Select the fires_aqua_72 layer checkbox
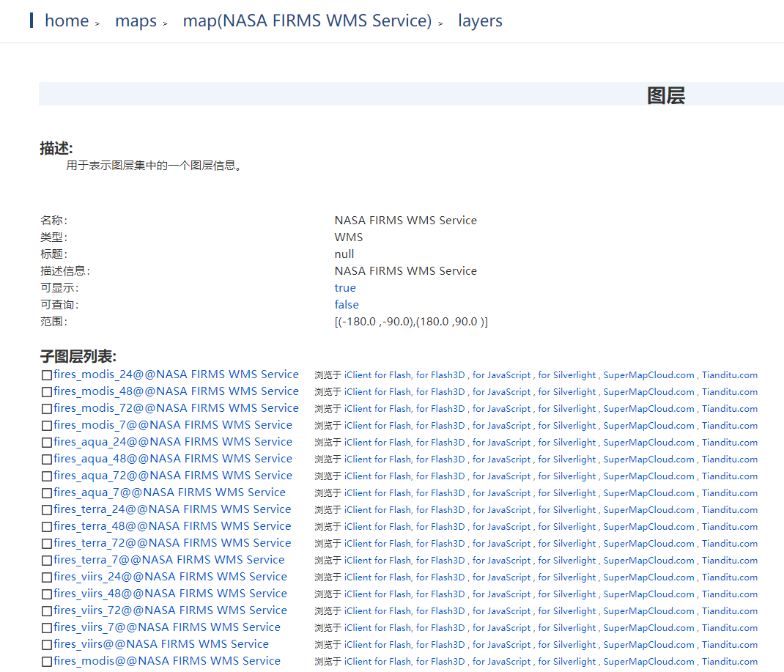 [47, 476]
